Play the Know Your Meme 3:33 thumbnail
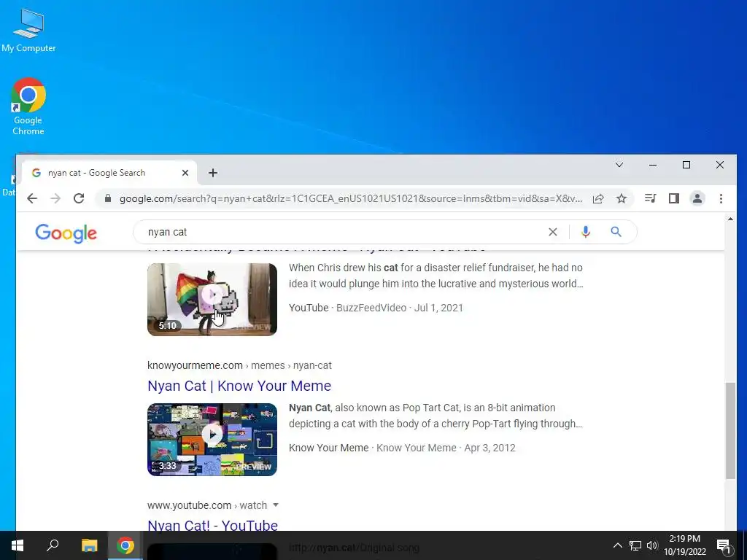This screenshot has width=747, height=560. pyautogui.click(x=212, y=440)
